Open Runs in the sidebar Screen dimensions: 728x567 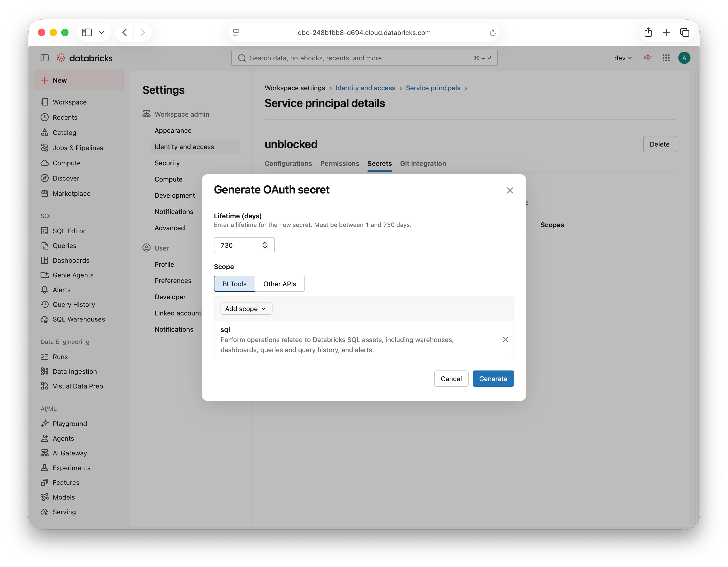(60, 357)
